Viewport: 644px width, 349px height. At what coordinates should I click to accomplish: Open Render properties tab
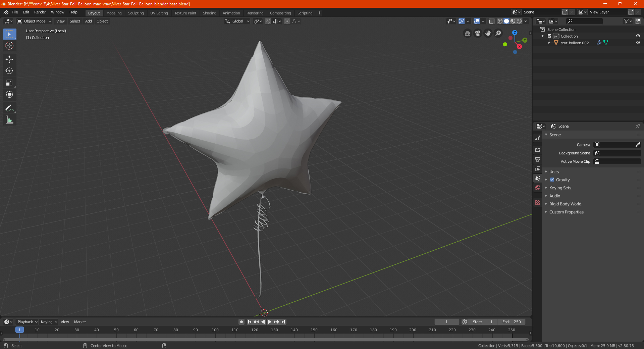(x=538, y=150)
